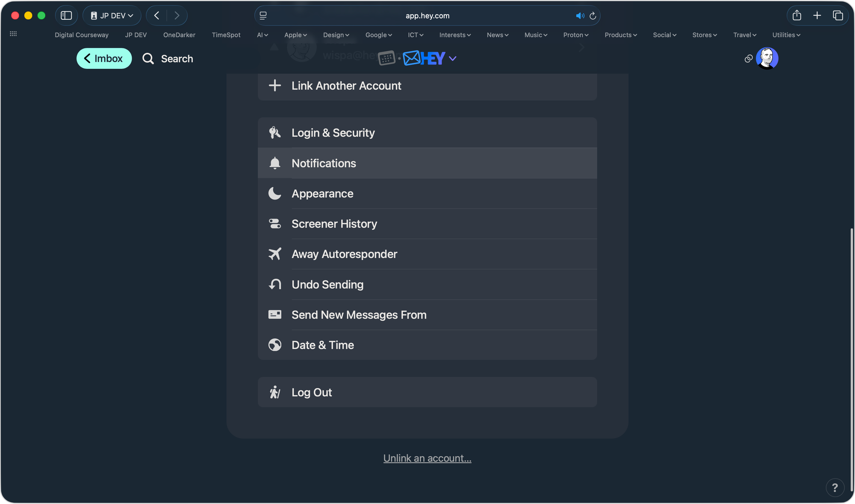
Task: Open the TimeSpot bookmark
Action: pos(226,35)
